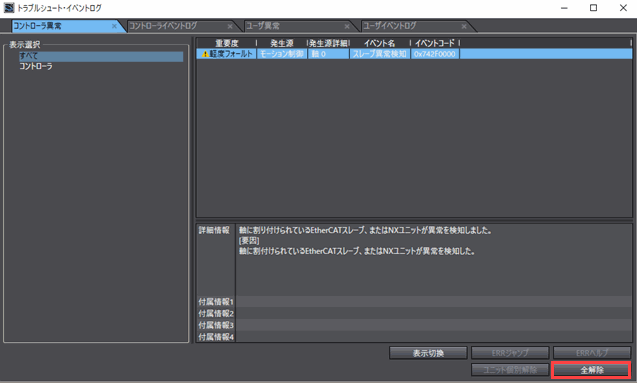This screenshot has height=383, width=637.
Task: Click the 発生源 column header
Action: point(282,43)
